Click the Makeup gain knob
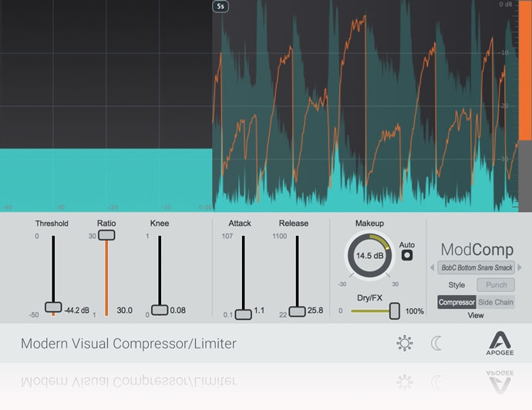 [370, 256]
